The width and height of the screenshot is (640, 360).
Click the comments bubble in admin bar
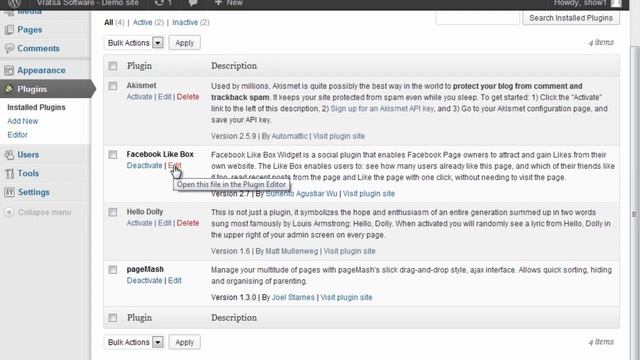pos(193,3)
